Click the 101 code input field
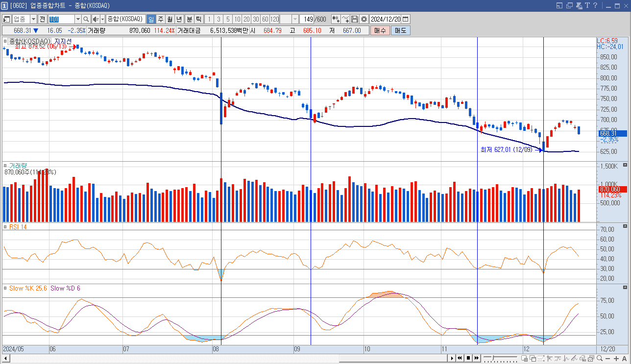631x364 pixels. (x=61, y=19)
